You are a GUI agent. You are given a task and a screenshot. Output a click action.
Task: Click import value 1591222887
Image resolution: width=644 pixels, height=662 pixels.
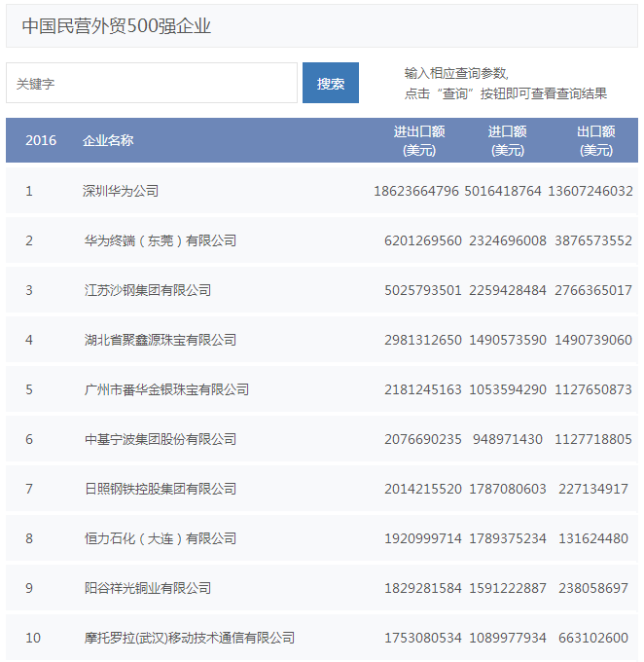point(508,588)
